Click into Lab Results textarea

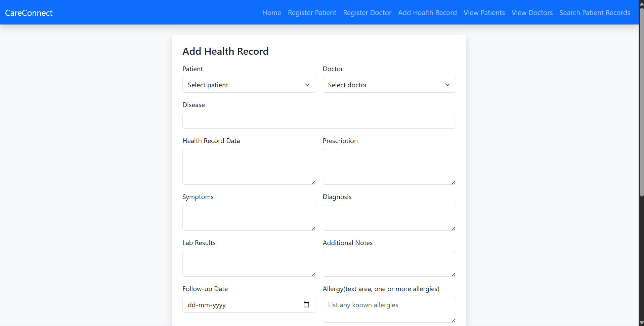coord(249,264)
